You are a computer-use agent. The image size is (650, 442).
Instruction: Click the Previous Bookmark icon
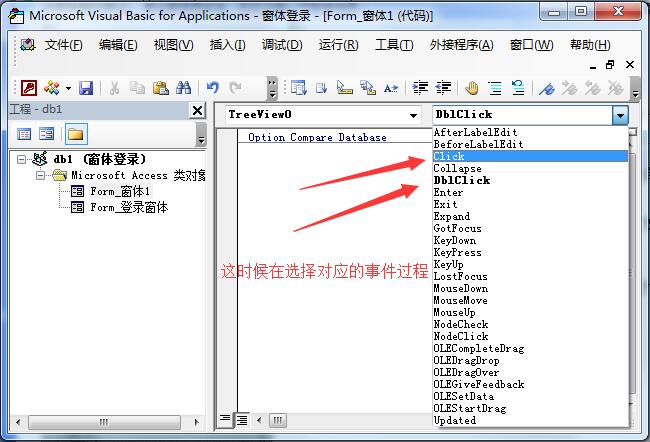(593, 88)
